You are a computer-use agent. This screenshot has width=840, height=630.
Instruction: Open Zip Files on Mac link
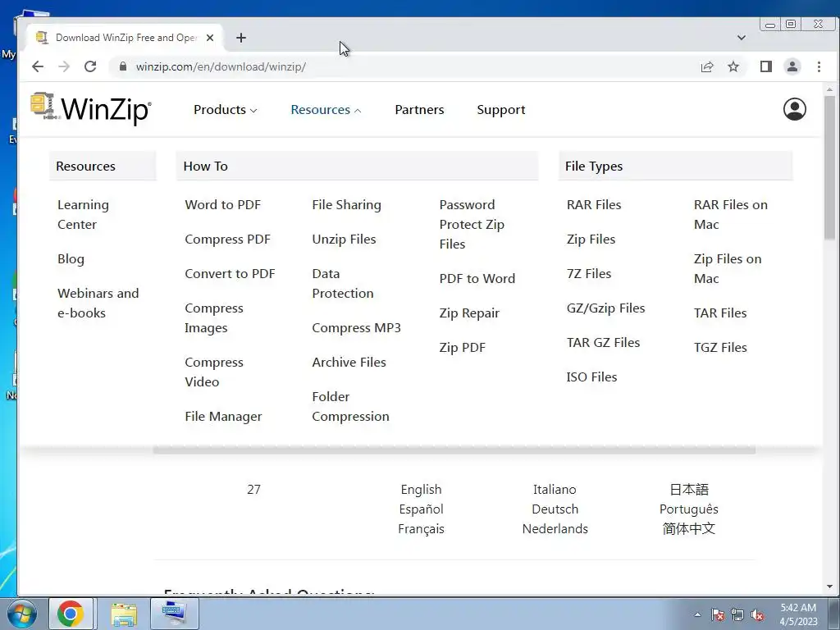[x=728, y=268]
